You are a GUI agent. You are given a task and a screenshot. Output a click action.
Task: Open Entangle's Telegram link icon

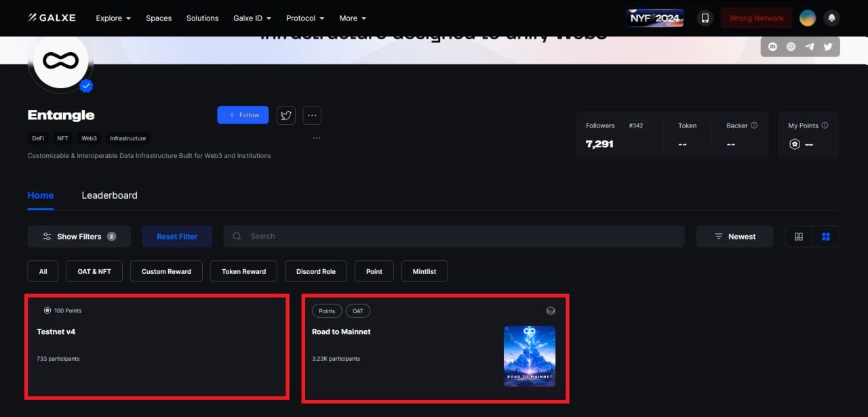[x=809, y=47]
